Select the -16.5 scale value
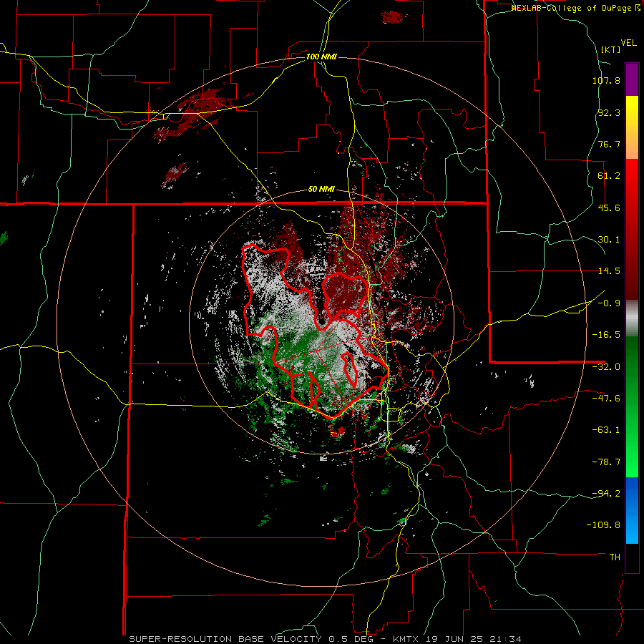 coord(606,335)
